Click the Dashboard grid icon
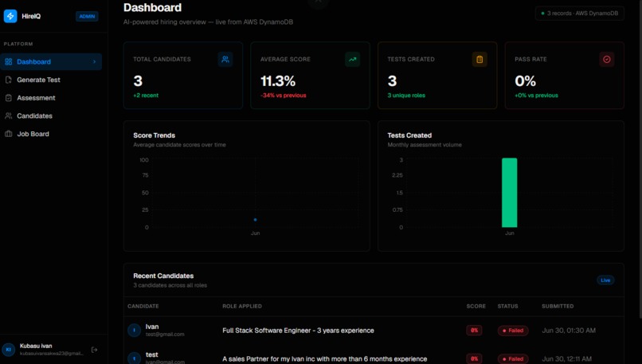 click(x=8, y=62)
